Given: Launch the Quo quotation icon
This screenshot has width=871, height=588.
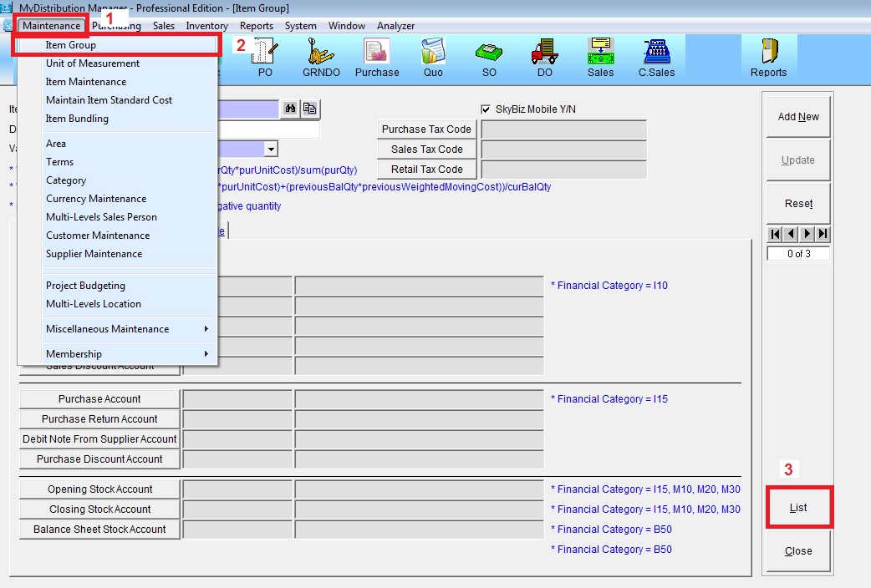Looking at the screenshot, I should 433,55.
